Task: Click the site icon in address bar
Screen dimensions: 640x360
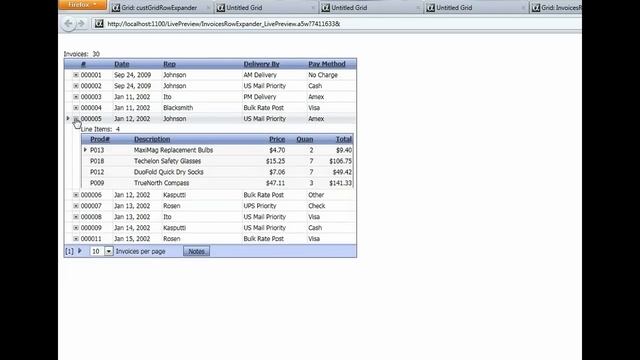Action: (x=99, y=24)
